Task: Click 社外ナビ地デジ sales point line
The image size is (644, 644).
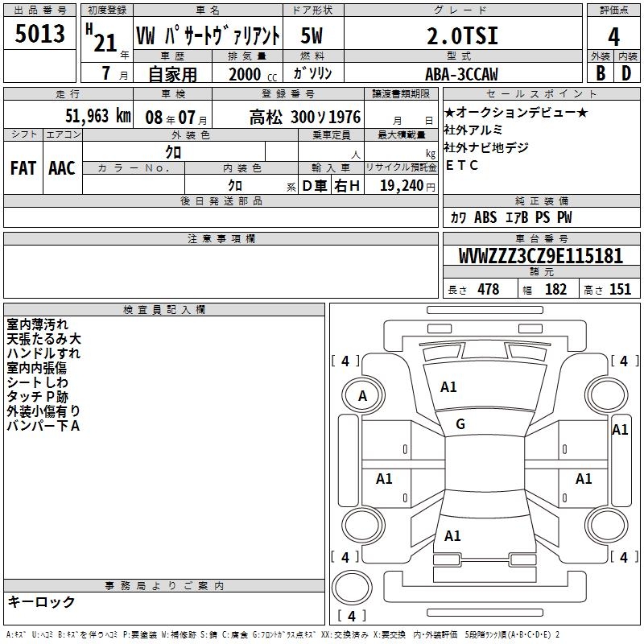Action: pyautogui.click(x=486, y=147)
